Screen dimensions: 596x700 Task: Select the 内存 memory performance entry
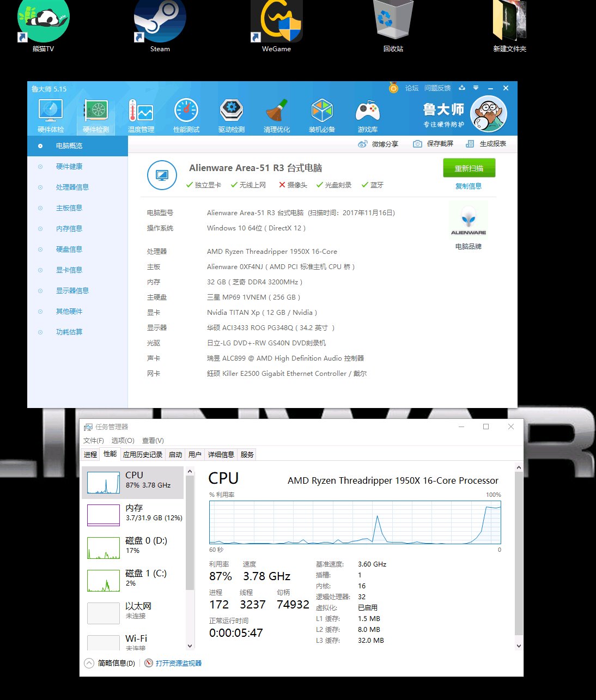[133, 515]
